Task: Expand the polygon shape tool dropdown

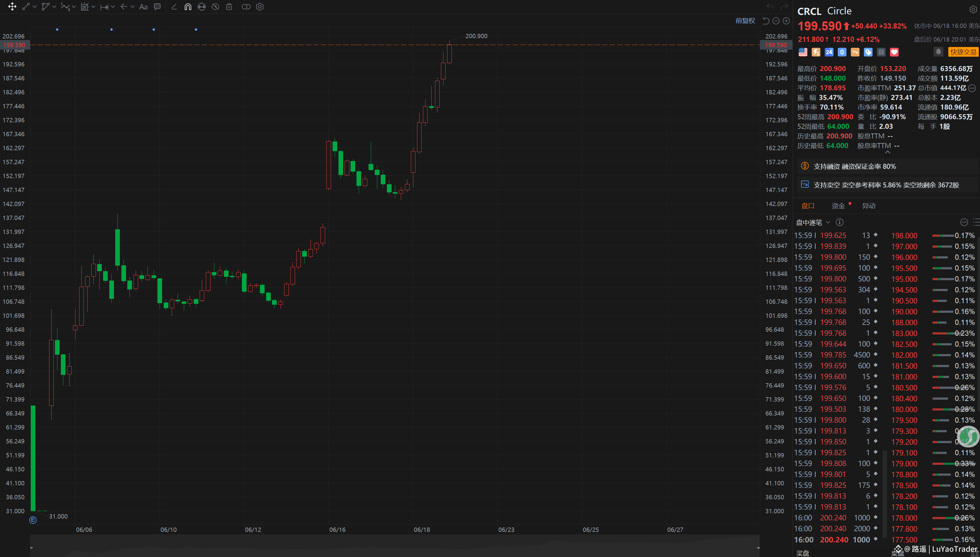Action: (x=54, y=7)
